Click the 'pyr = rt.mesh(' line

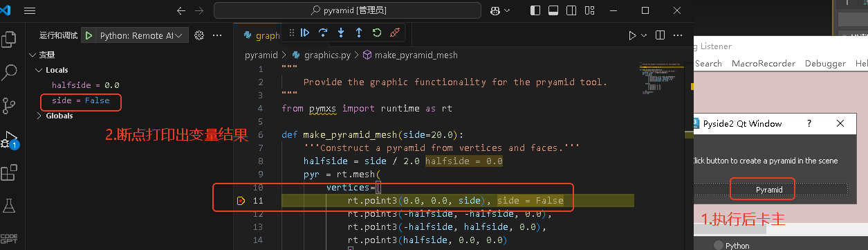tap(342, 175)
